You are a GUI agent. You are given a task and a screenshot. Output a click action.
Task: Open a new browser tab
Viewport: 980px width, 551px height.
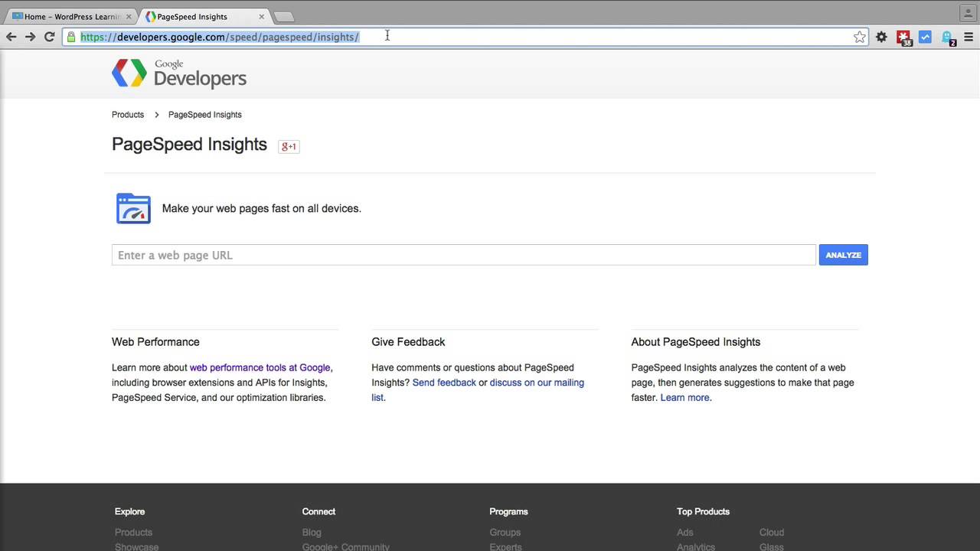283,16
